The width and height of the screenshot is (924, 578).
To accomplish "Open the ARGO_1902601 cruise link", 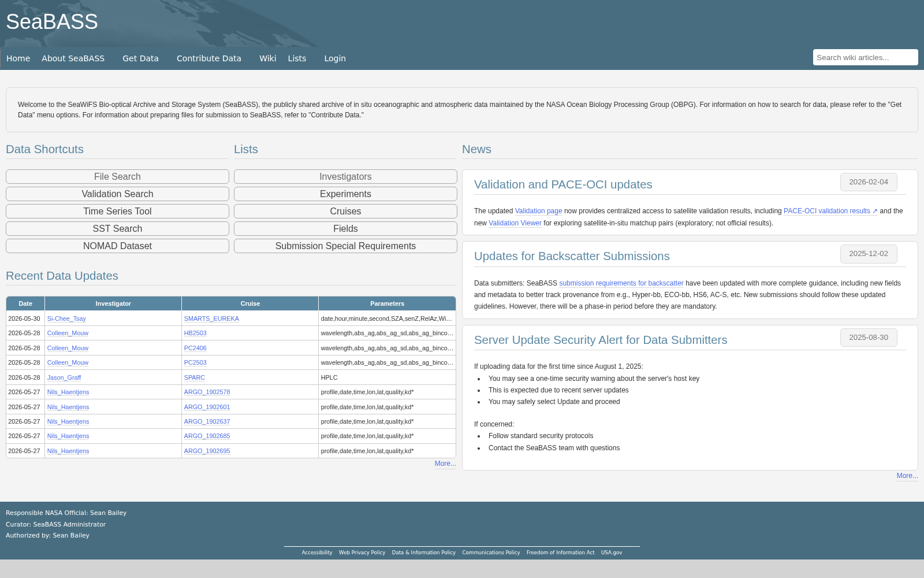I will pos(207,407).
